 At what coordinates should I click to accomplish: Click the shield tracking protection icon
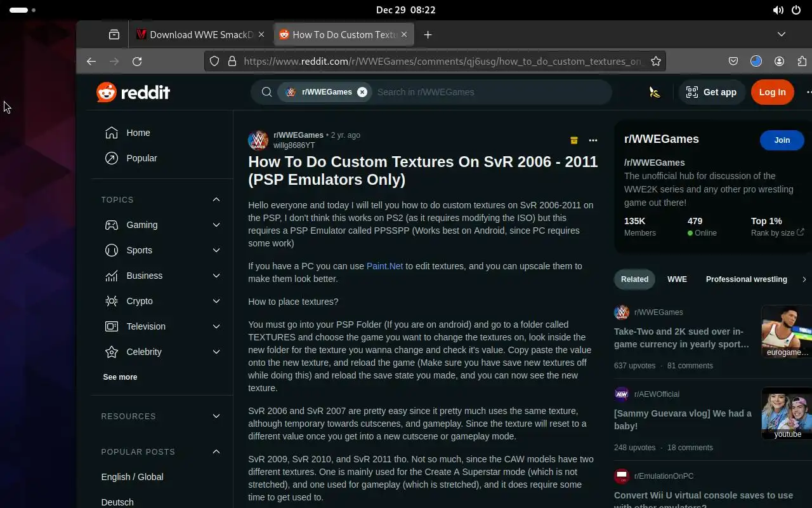[x=214, y=62]
